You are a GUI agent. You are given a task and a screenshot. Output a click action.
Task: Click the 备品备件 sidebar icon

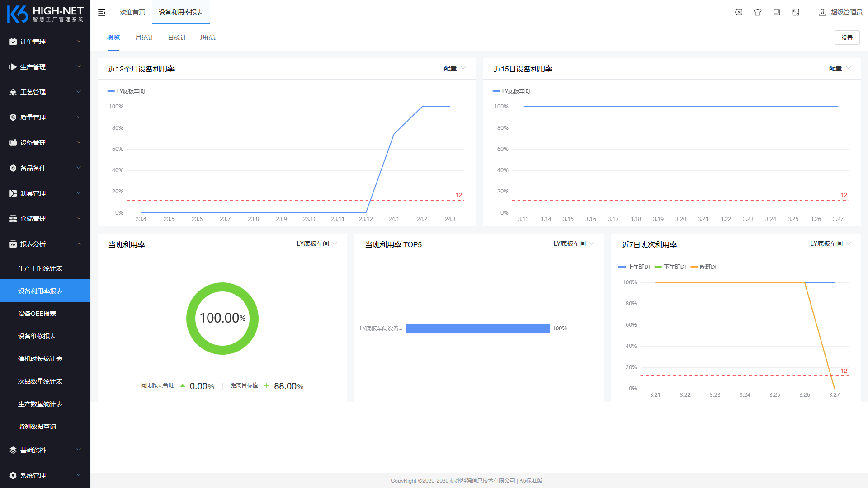click(13, 168)
